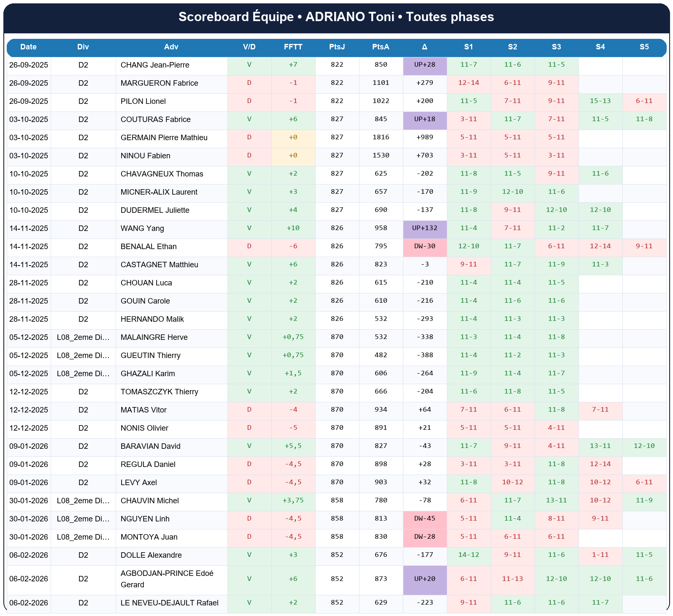Click the FFTT column header
Screen dimensions: 673x616
pyautogui.click(x=293, y=47)
